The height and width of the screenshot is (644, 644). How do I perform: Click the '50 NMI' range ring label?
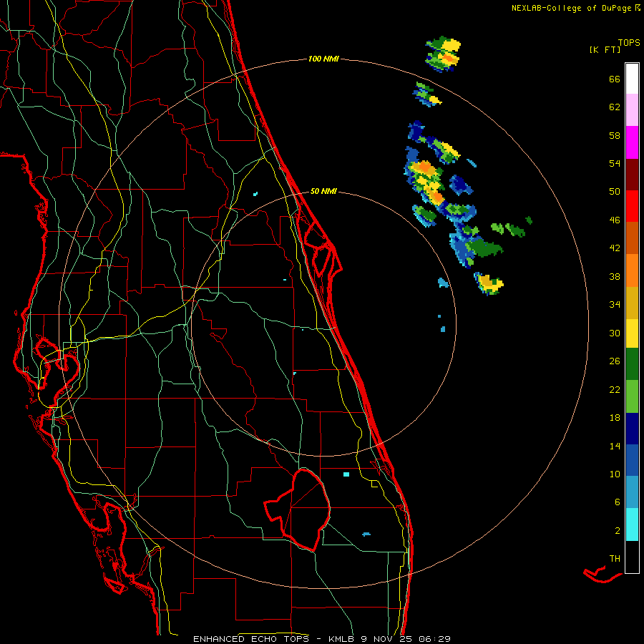pyautogui.click(x=323, y=191)
